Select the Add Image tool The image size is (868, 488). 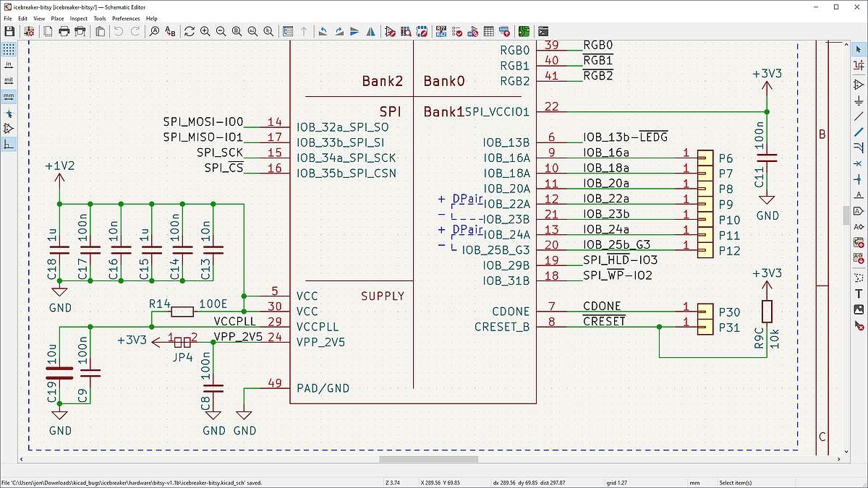pyautogui.click(x=859, y=309)
